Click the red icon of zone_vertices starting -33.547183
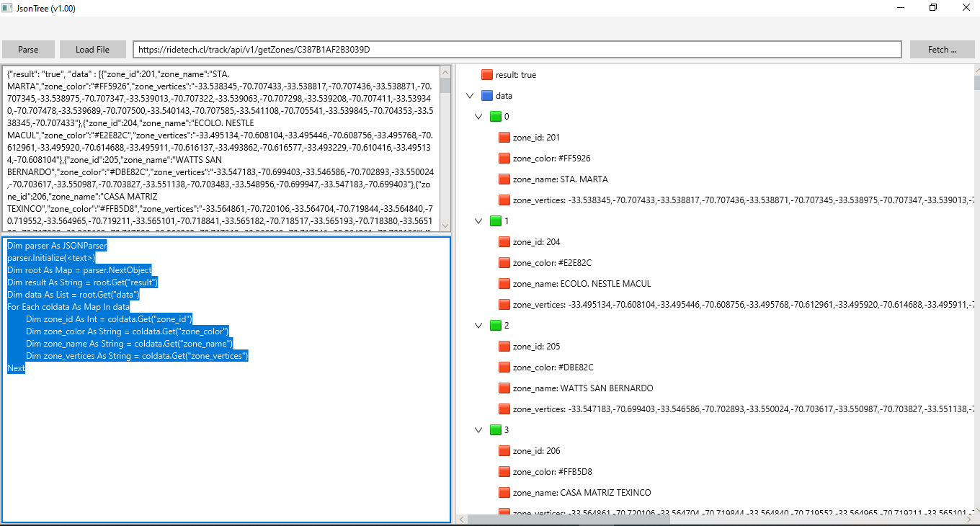The width and height of the screenshot is (980, 526). 504,409
